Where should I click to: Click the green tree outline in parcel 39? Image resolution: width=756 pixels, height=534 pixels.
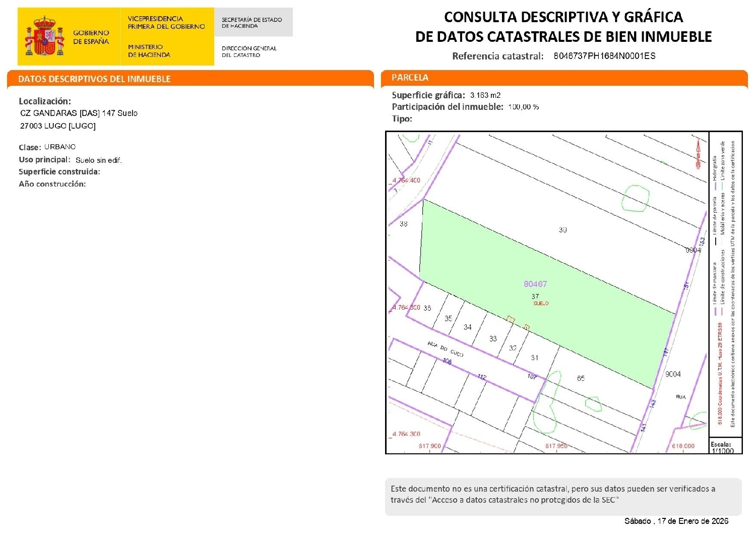[x=635, y=198]
